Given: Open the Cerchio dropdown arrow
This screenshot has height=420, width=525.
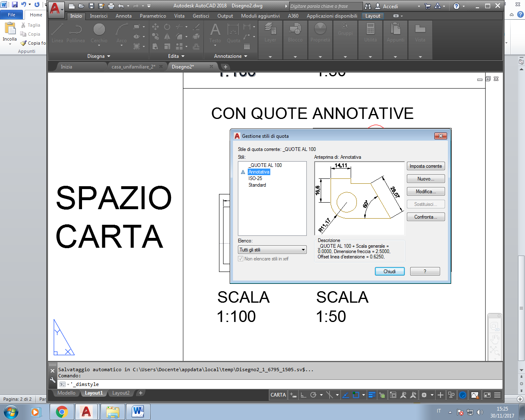Looking at the screenshot, I should pos(99,46).
